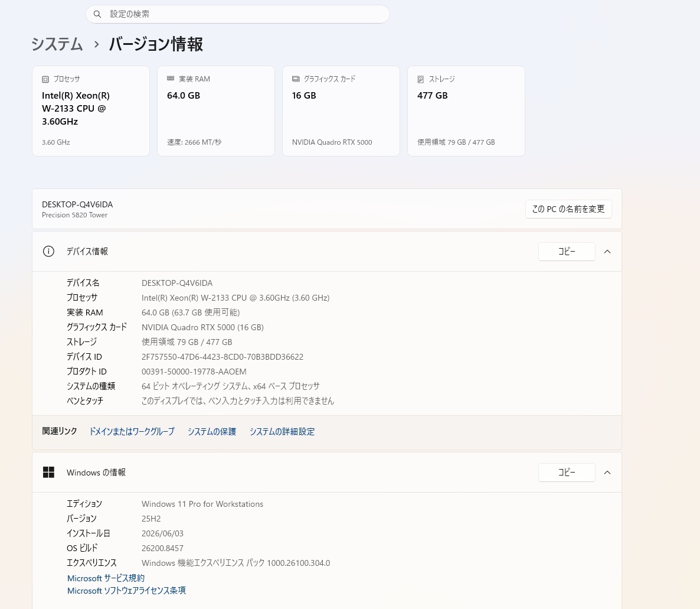Click the デバイス情報 info circle icon

(x=48, y=252)
